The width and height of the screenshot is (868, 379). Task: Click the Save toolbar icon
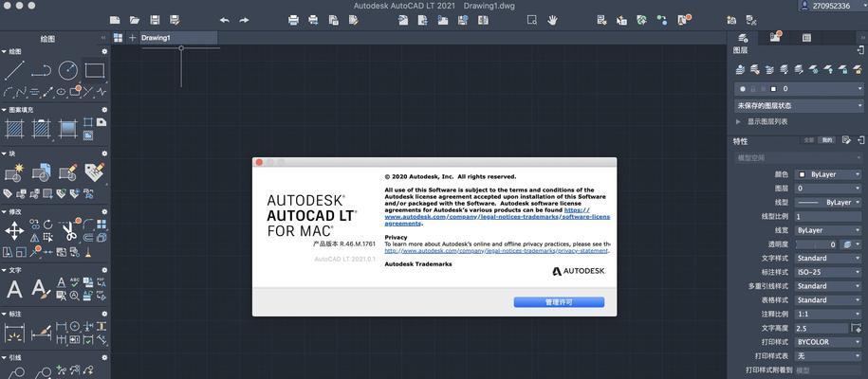tap(155, 20)
